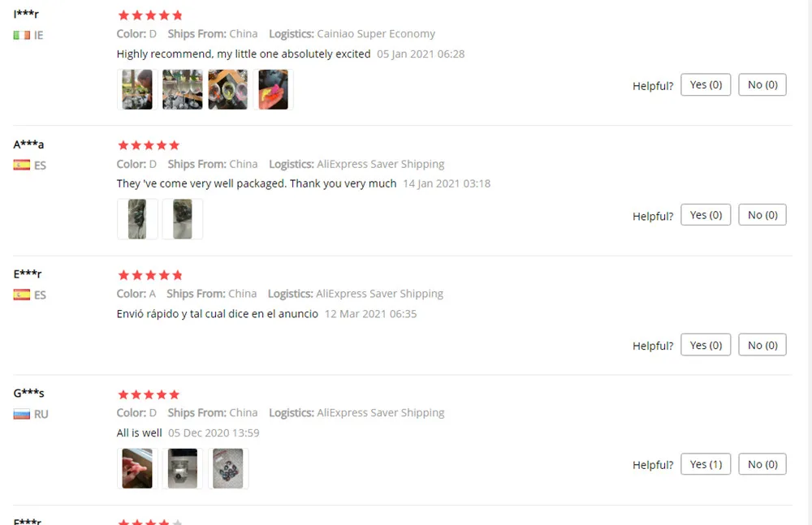The width and height of the screenshot is (812, 525).
Task: Open first photo in G***s's review
Action: click(x=137, y=468)
